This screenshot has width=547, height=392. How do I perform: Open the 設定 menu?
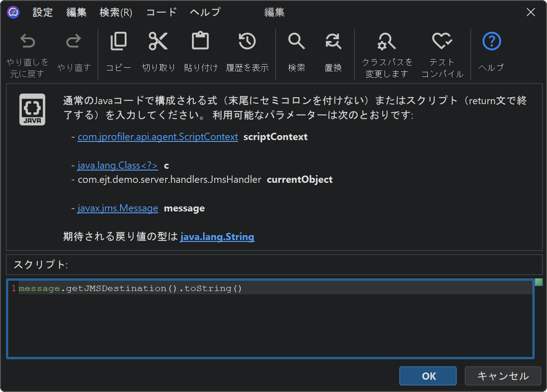tap(43, 12)
